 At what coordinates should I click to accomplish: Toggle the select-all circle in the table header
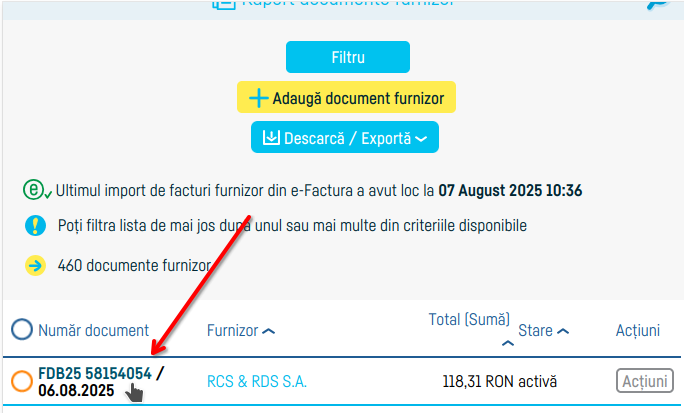22,330
